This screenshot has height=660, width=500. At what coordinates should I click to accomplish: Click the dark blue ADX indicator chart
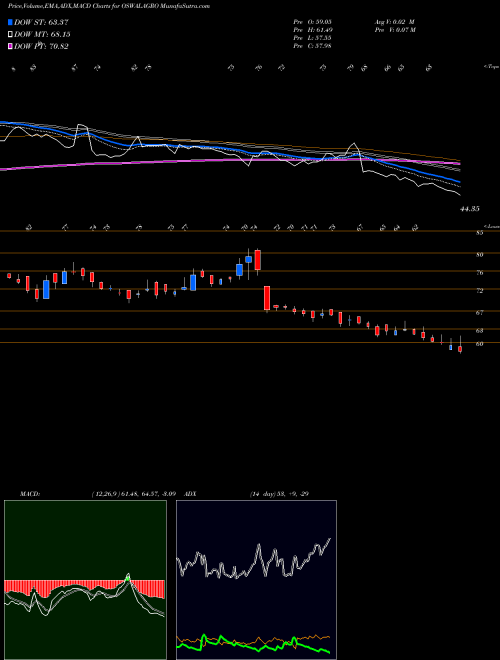[x=256, y=580]
